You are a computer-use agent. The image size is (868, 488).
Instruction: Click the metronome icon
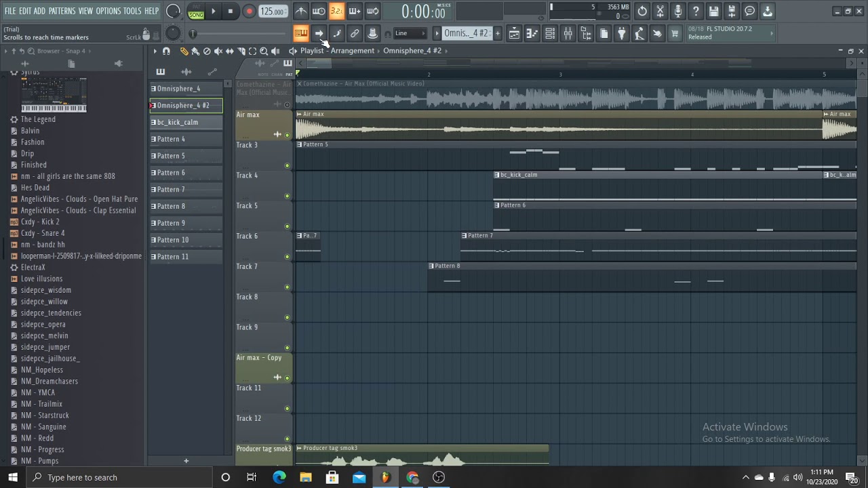pyautogui.click(x=301, y=11)
